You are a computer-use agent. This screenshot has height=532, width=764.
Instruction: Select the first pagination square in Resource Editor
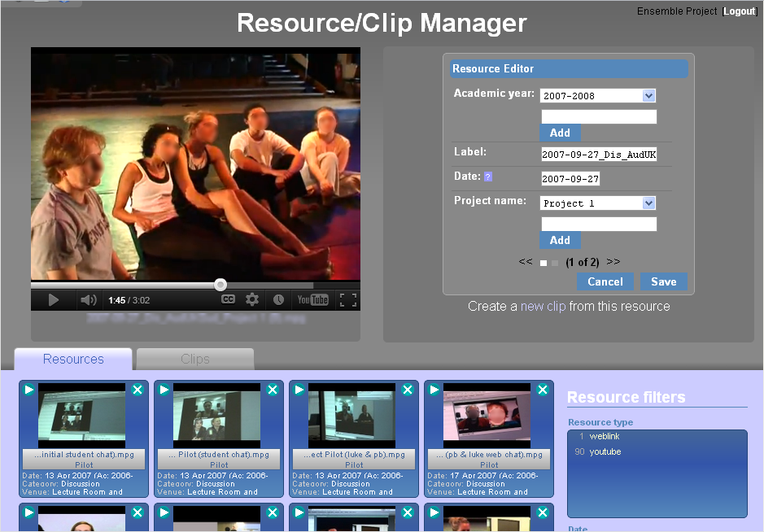543,263
